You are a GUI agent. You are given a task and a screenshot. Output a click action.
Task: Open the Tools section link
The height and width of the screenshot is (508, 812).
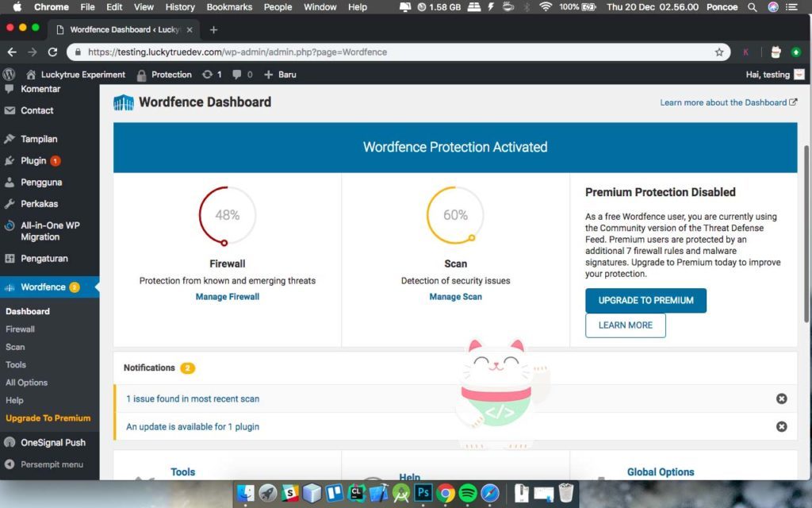click(x=183, y=472)
